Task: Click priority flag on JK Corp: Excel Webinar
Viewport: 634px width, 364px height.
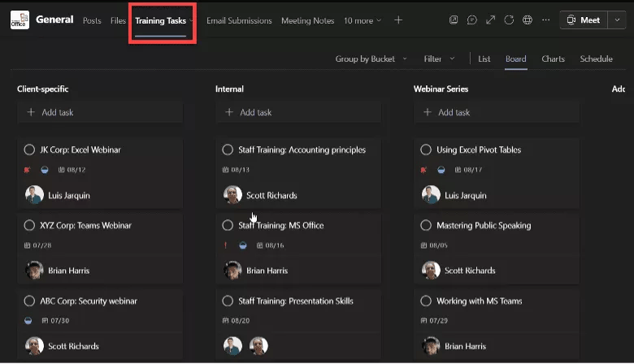Action: pyautogui.click(x=27, y=170)
